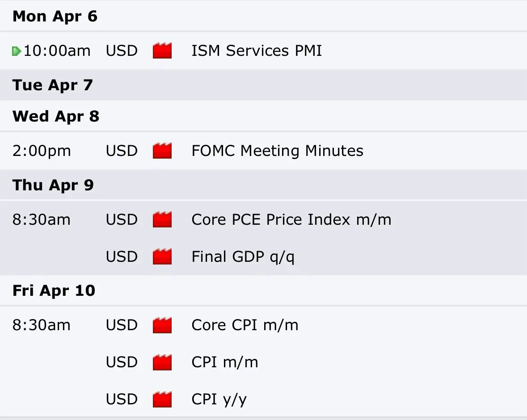The width and height of the screenshot is (527, 420).
Task: Click red impact icon for FOMC Meeting Minutes
Action: coord(162,151)
